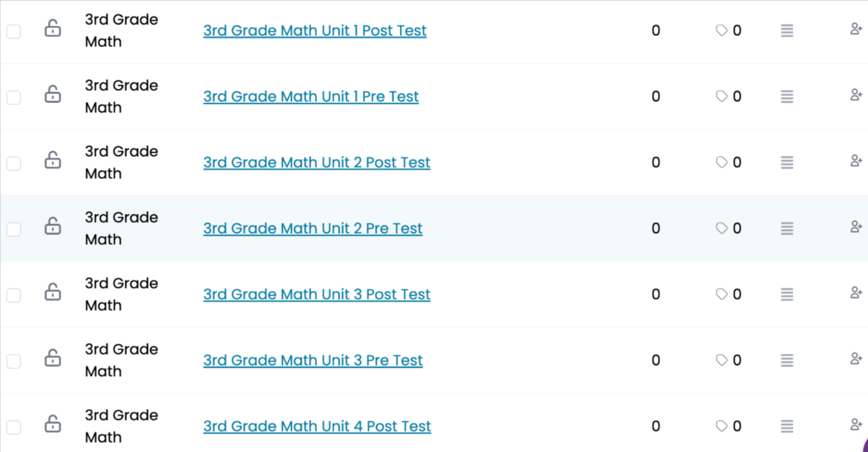Click the add-user icon for Unit 4 Post Test
Screen dimensions: 868x452
(856, 425)
